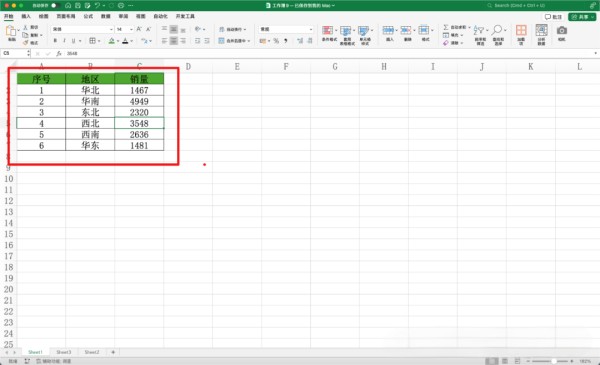Viewport: 600px width, 365px height.
Task: Click the cell reference name box
Action: (x=15, y=53)
